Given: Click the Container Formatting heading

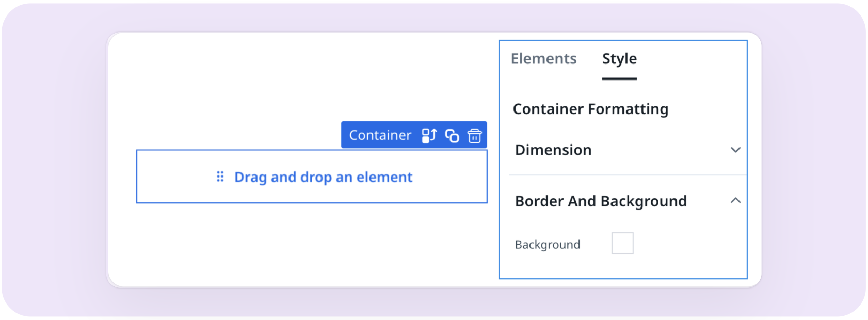Looking at the screenshot, I should coord(591,109).
